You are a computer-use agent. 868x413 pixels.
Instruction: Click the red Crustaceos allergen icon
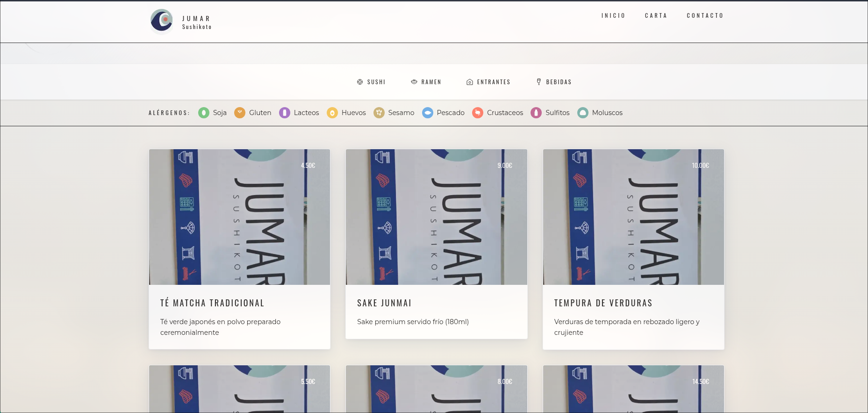tap(478, 113)
